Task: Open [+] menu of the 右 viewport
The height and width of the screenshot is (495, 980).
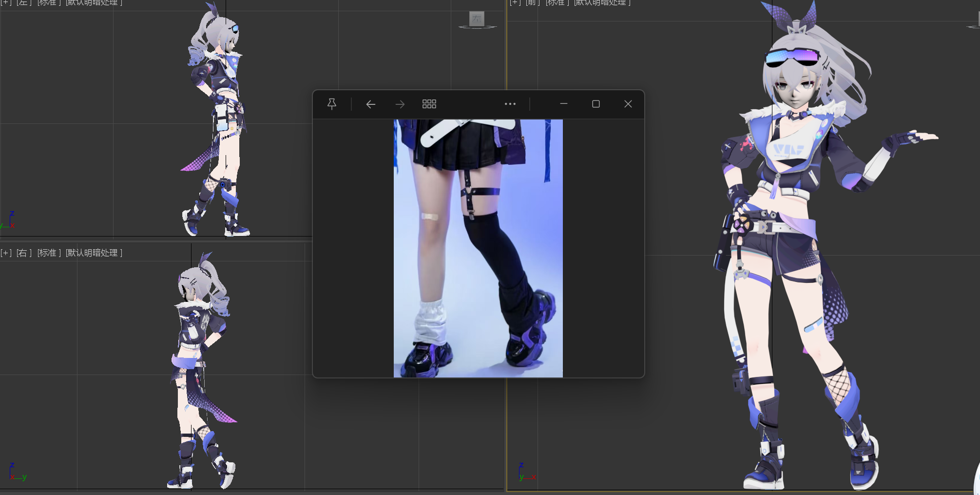Action: pyautogui.click(x=6, y=253)
